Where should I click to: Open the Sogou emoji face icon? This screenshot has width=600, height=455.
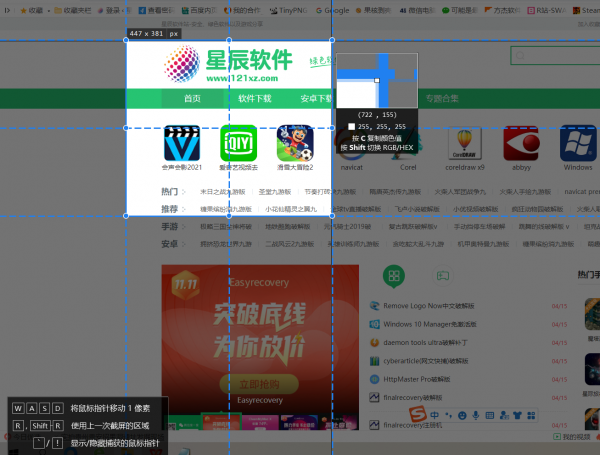pos(462,415)
